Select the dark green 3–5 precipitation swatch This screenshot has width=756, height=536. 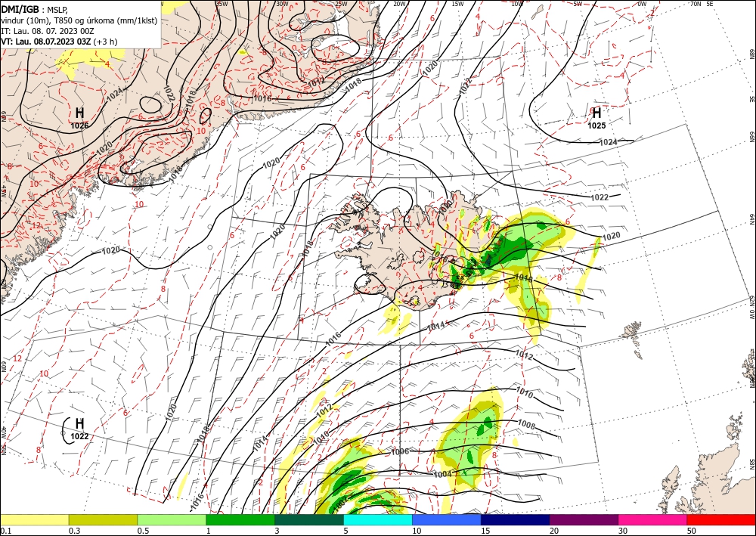tap(309, 519)
